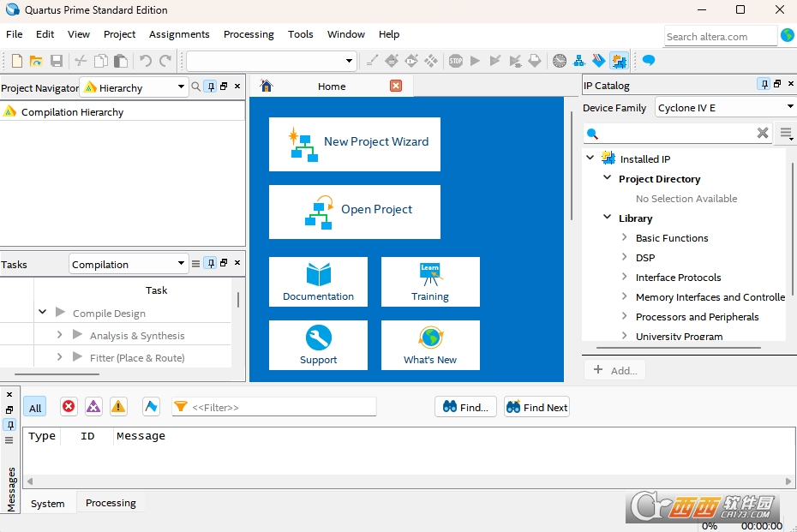The image size is (797, 532).
Task: Click the IP Catalog search field
Action: coord(676,133)
